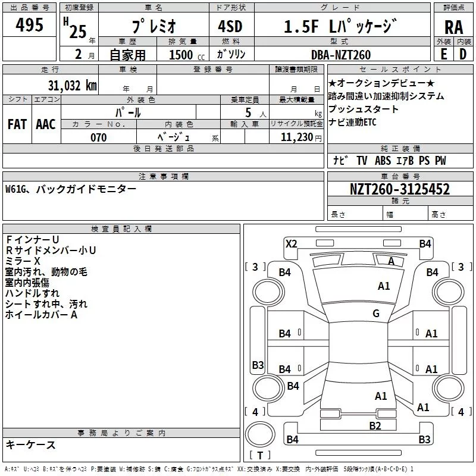This screenshot has width=476, height=476.
Task: Click the B3 mark at the diagram's bottom-right corner
Action: coord(424,440)
